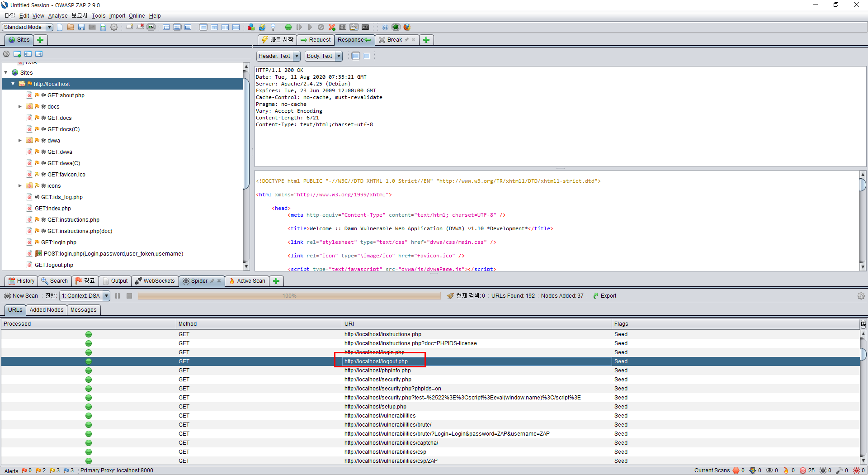This screenshot has height=475, width=868.
Task: Click the table column chooser icon above scrollbar
Action: tap(863, 324)
